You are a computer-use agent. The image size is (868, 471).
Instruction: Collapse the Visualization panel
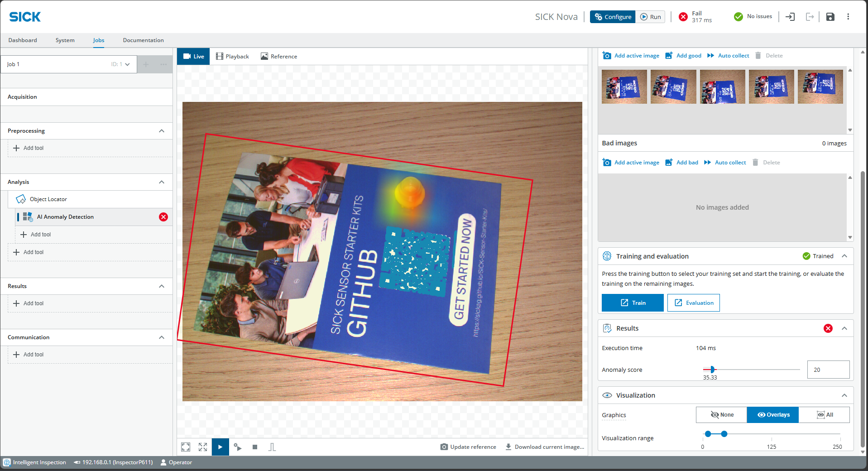tap(844, 395)
